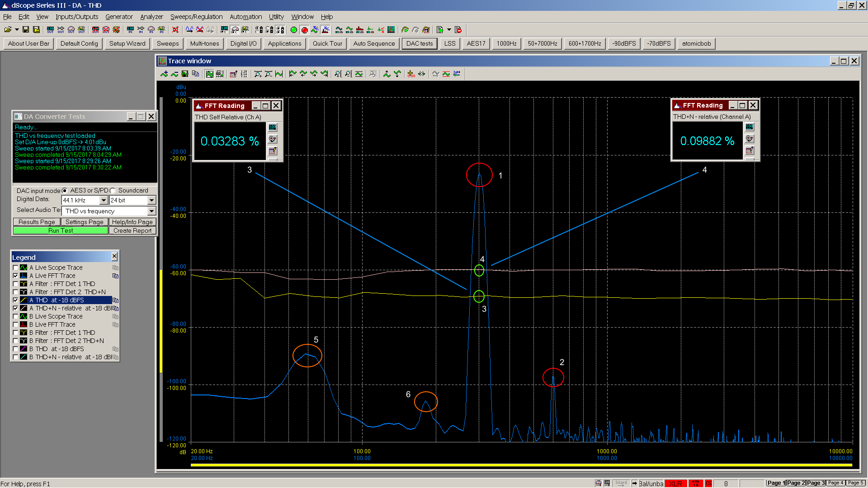Open the 44.1 kHz sample rate dropdown

[x=104, y=200]
